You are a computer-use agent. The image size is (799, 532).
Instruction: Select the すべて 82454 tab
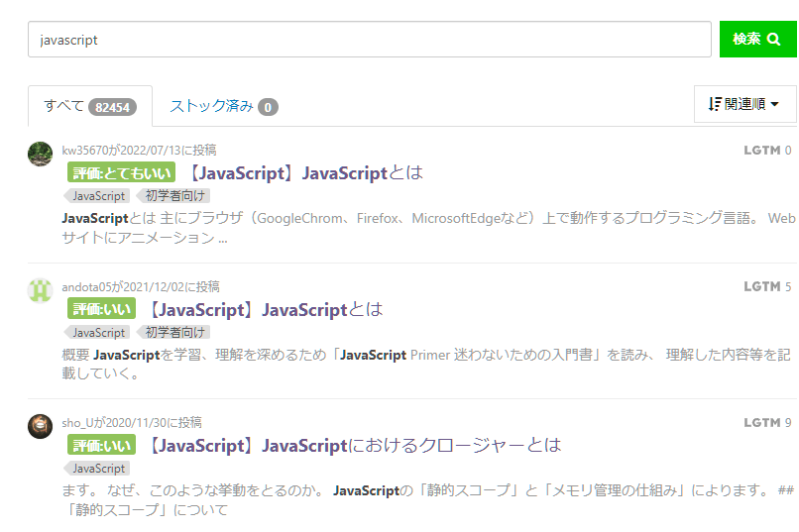[90, 106]
